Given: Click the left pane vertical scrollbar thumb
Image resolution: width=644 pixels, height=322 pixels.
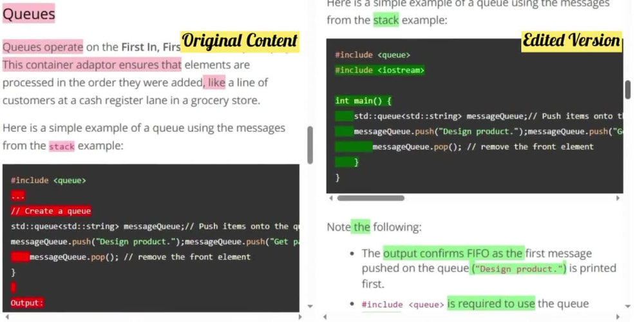Looking at the screenshot, I should 310,145.
